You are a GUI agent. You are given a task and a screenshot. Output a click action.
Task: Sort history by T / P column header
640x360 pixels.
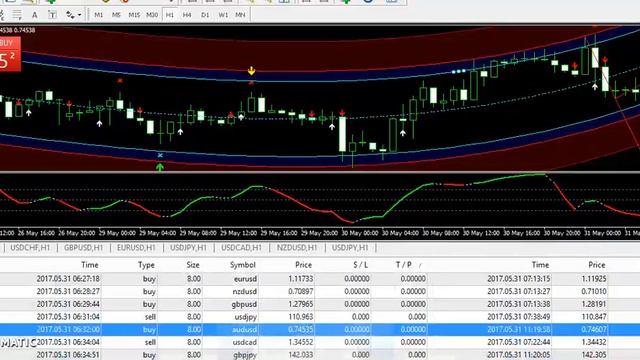tap(404, 265)
